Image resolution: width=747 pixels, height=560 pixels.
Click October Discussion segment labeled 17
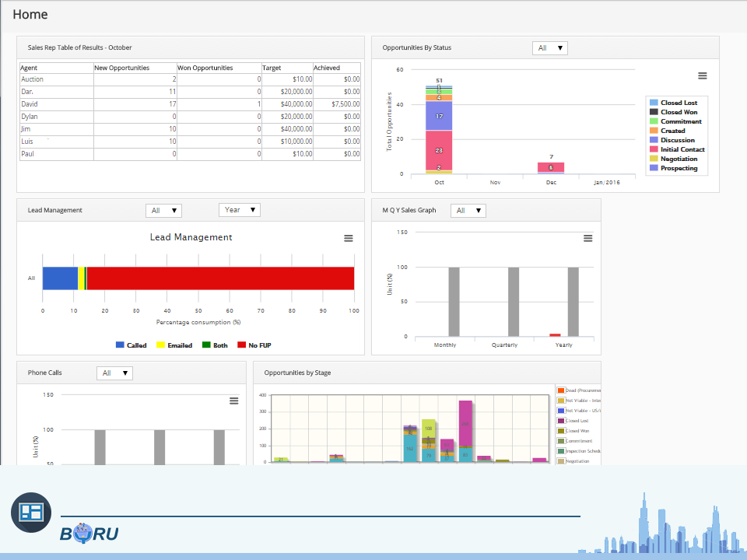(x=439, y=116)
